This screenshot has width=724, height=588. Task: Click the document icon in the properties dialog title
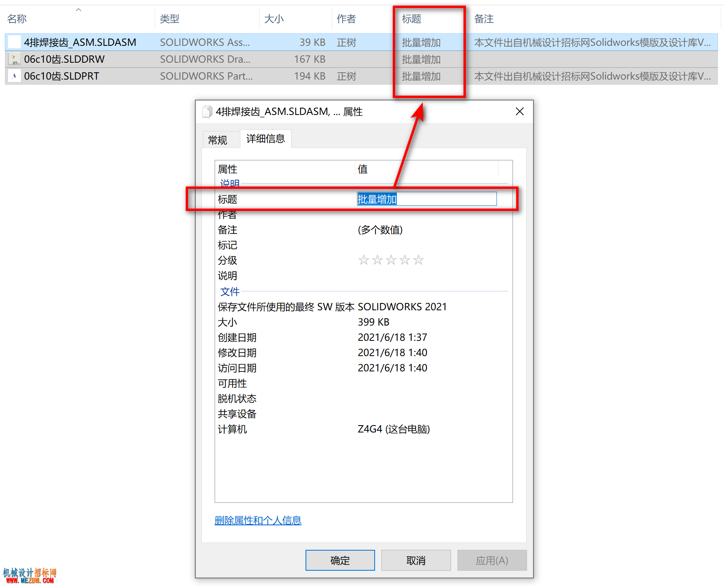pos(207,111)
